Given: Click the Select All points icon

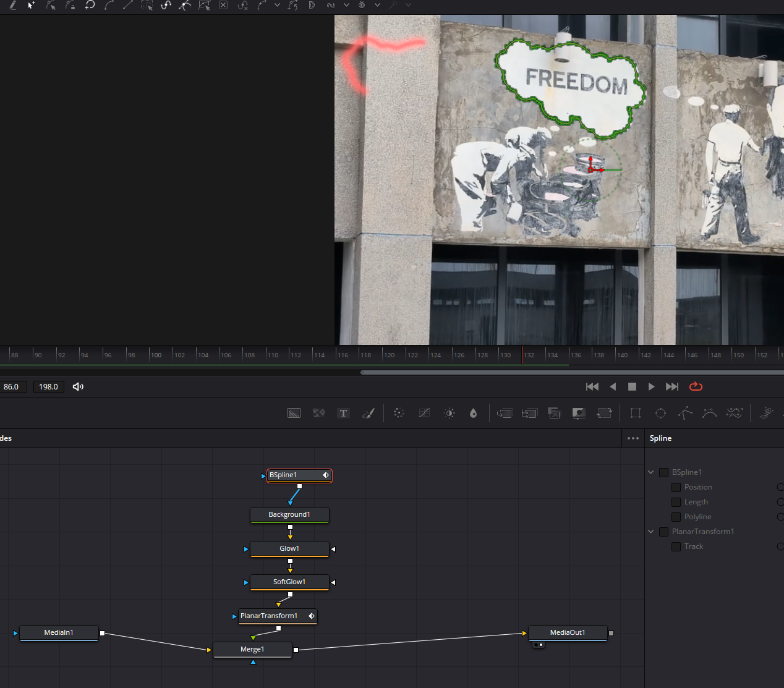Looking at the screenshot, I should [147, 5].
